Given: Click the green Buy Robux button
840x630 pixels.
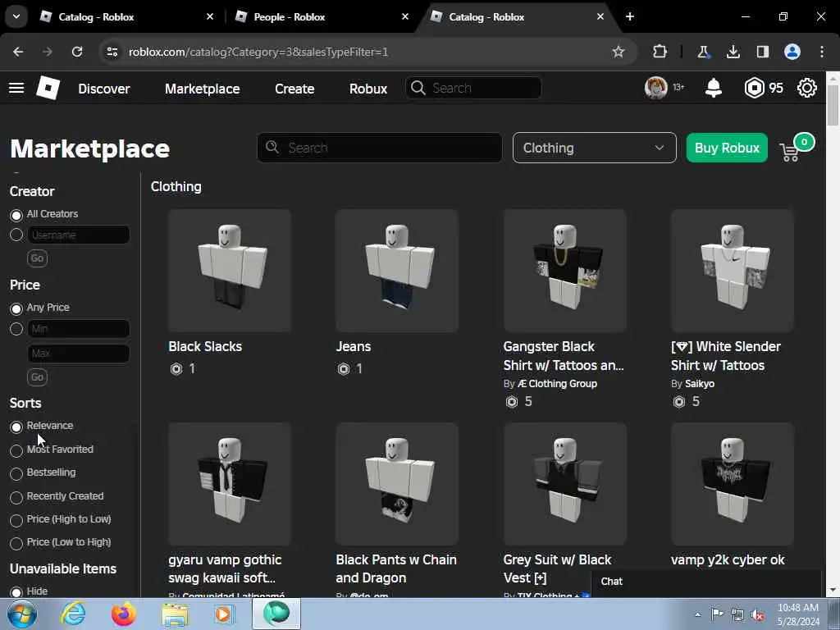Looking at the screenshot, I should pos(727,148).
